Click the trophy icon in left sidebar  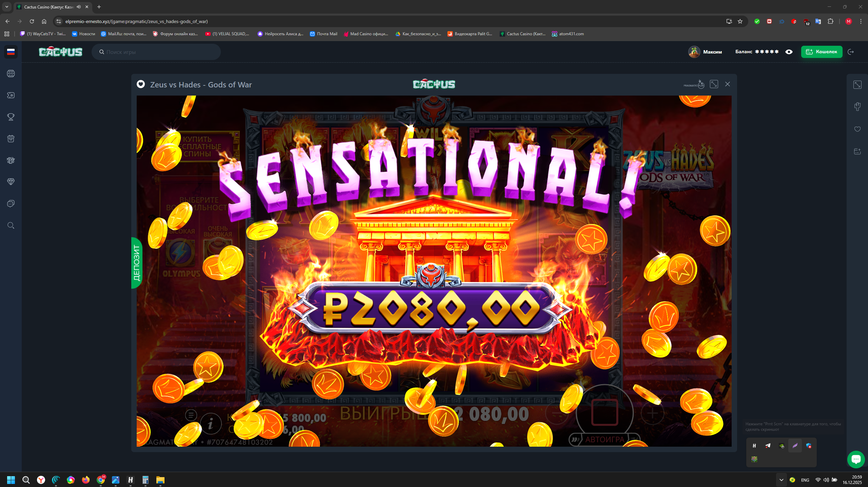[11, 117]
